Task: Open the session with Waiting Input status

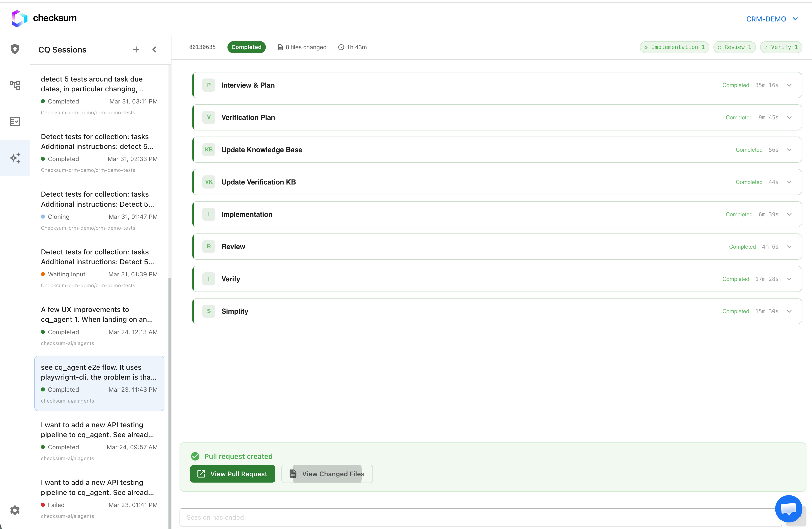Action: pyautogui.click(x=99, y=268)
